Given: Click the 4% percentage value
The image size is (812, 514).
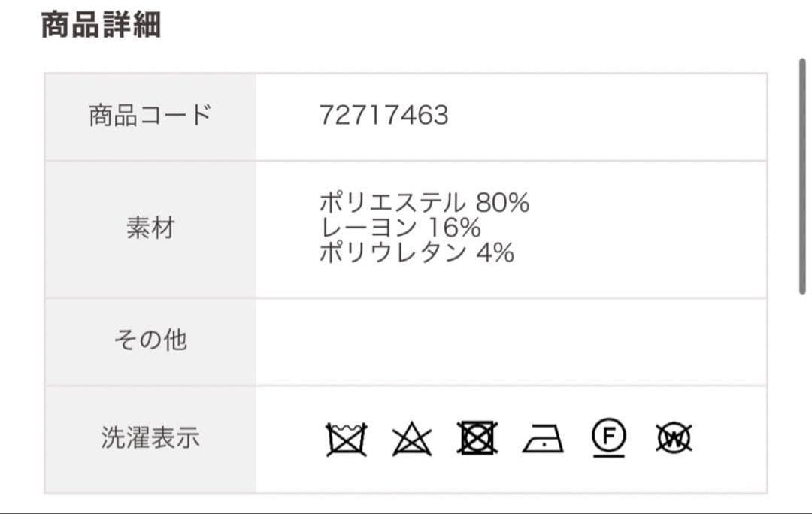Looking at the screenshot, I should (x=495, y=252).
